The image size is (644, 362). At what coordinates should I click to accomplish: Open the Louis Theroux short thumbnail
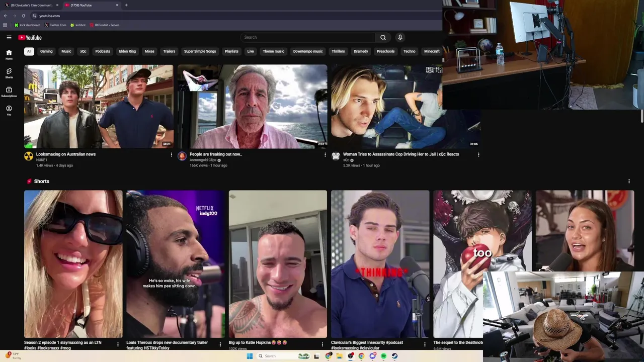point(176,264)
